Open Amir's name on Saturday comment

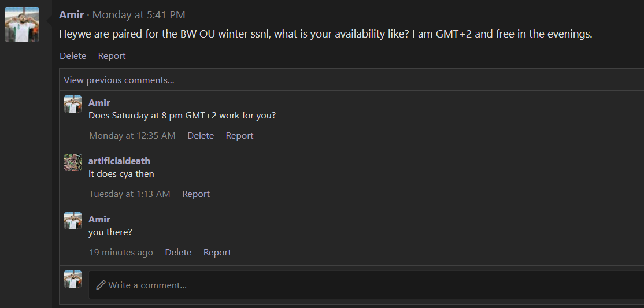[99, 103]
